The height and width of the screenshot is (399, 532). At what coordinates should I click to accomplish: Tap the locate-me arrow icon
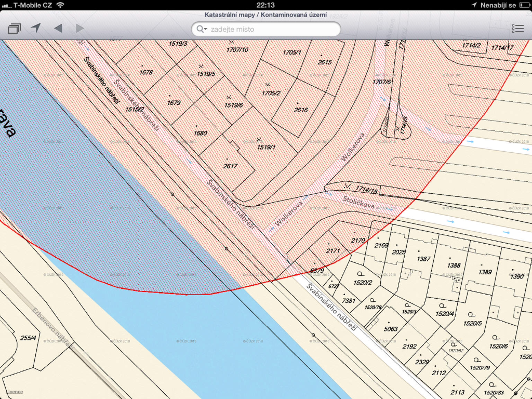(36, 28)
